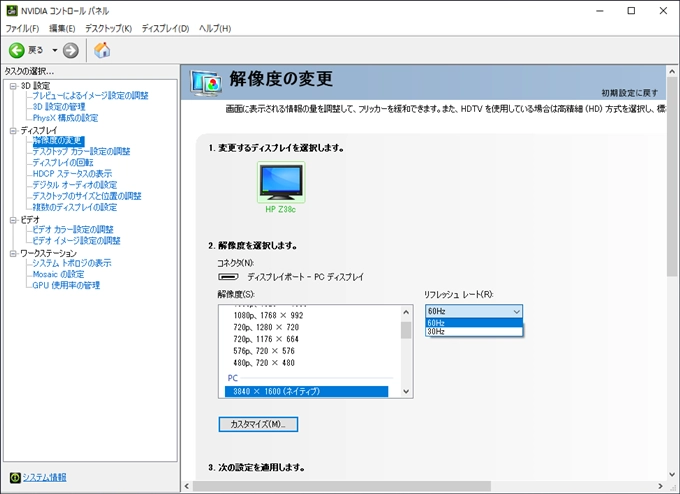
Task: Open ビデオ カラー設定の調整 task
Action: tap(73, 229)
